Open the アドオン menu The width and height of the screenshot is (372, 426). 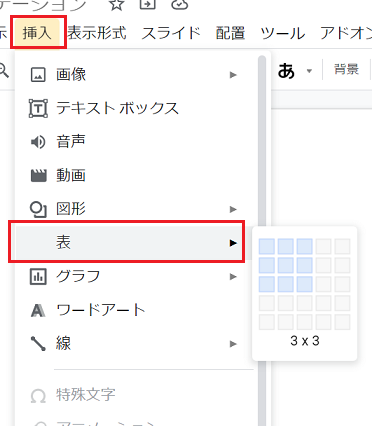click(346, 33)
